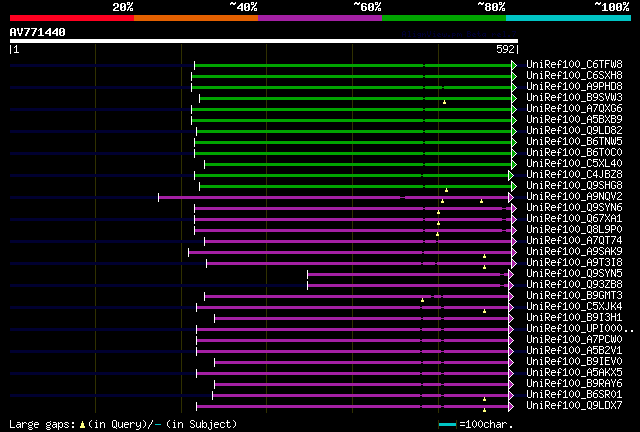Click the green ~80% legend color segment

(444, 18)
